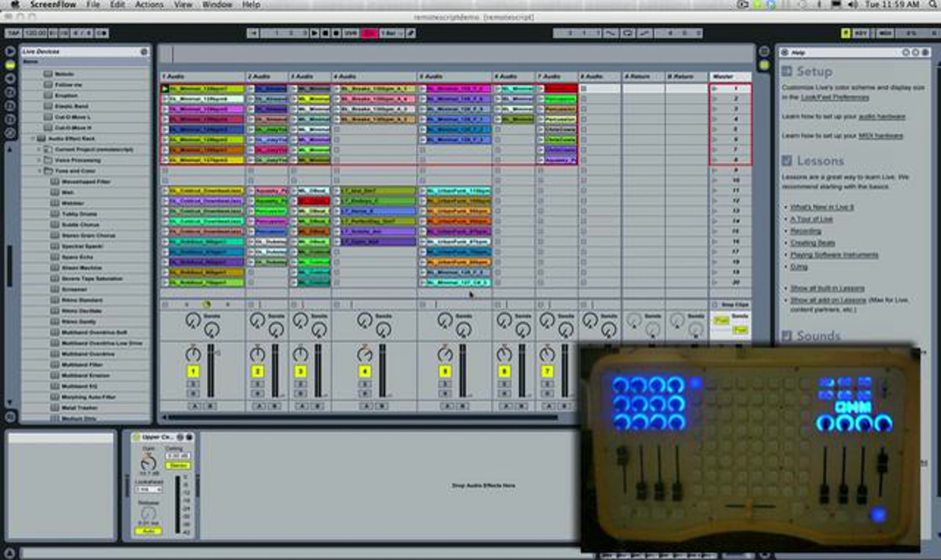Open the Plug-in Devices browser icon
Image resolution: width=941 pixels, height=560 pixels.
[10, 78]
